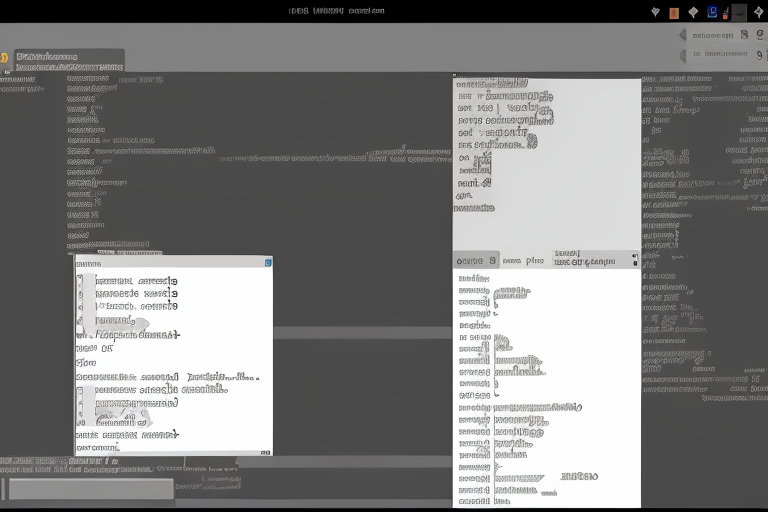
Task: Expand the end icon on the first upper-right row
Action: (x=759, y=34)
